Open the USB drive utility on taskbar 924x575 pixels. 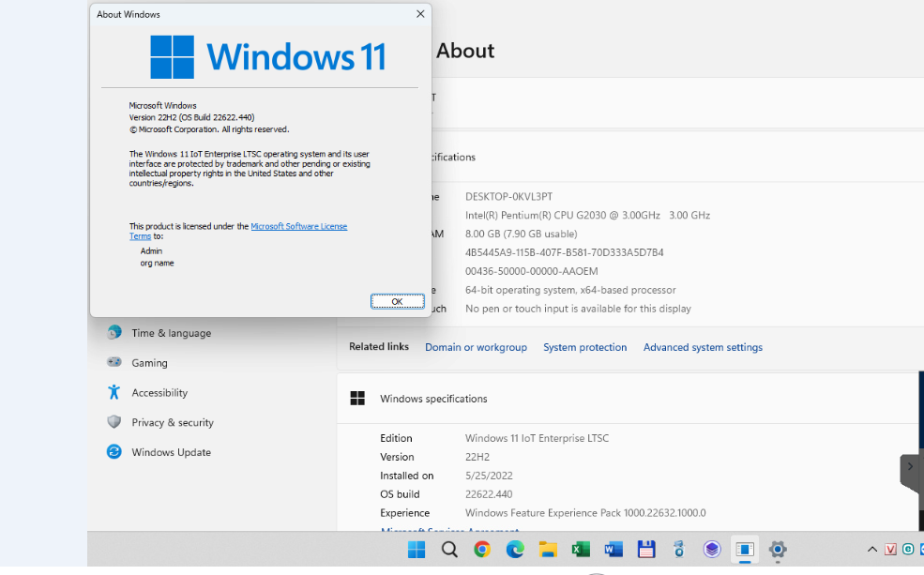tap(679, 550)
